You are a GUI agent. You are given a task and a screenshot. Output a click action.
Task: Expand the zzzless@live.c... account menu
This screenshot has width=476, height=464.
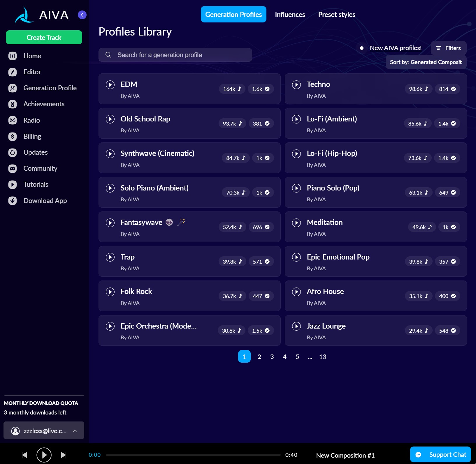(44, 431)
